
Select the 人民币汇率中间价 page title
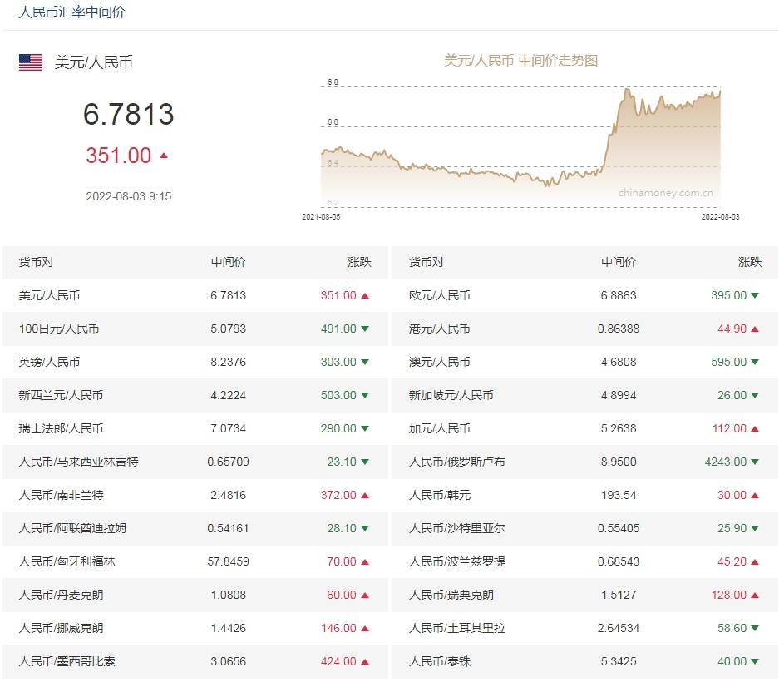pyautogui.click(x=70, y=12)
